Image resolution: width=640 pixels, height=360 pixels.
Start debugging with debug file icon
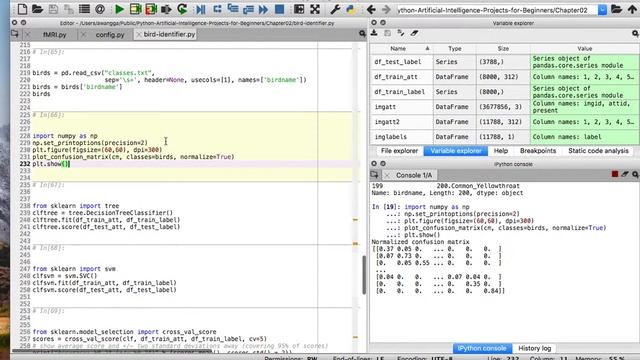coord(201,9)
